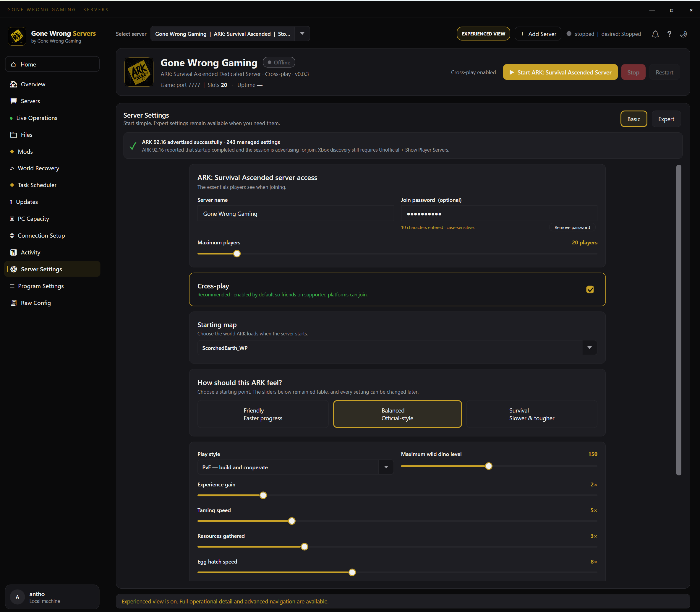The height and width of the screenshot is (612, 700).
Task: Expand the Select server dropdown arrow
Action: [x=302, y=33]
